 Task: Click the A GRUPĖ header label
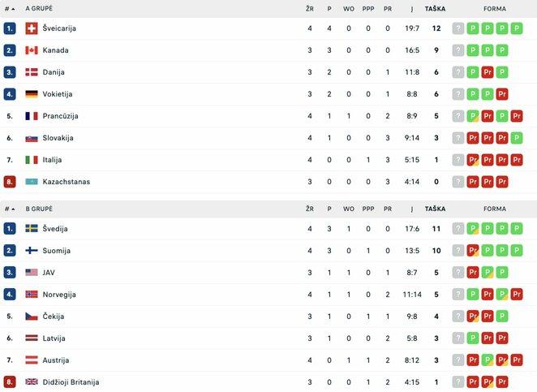tap(39, 9)
